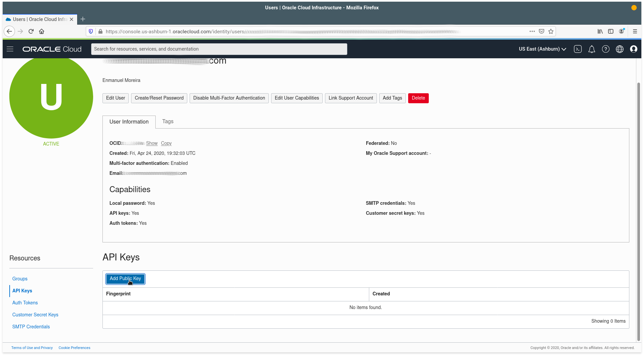
Task: Click the Add Tags button
Action: pyautogui.click(x=393, y=98)
